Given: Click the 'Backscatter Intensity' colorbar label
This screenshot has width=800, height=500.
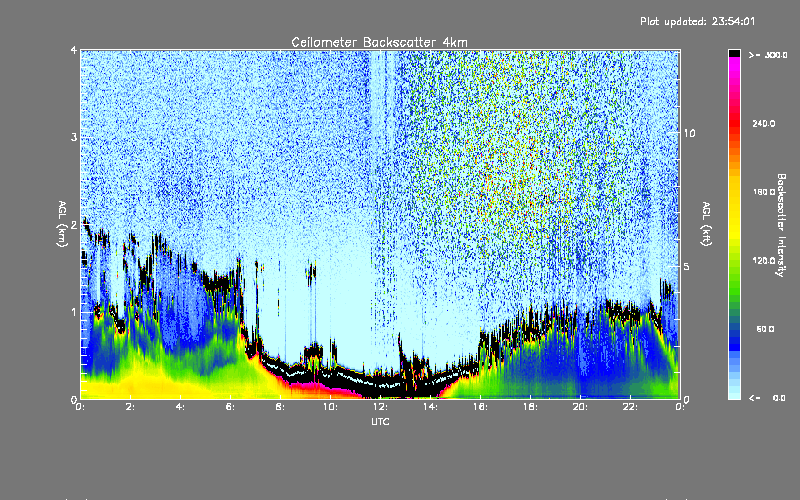Looking at the screenshot, I should pos(781,225).
